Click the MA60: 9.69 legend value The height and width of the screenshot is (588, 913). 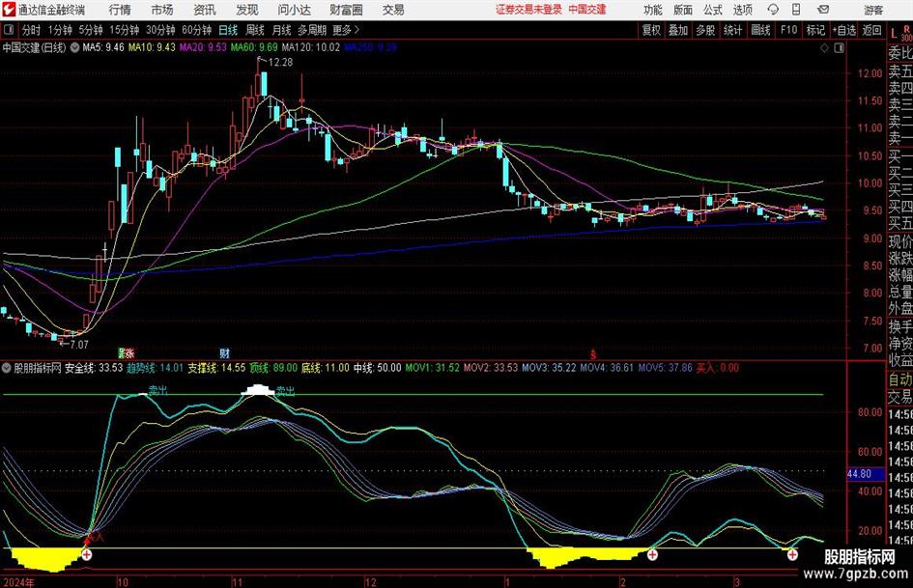click(254, 47)
